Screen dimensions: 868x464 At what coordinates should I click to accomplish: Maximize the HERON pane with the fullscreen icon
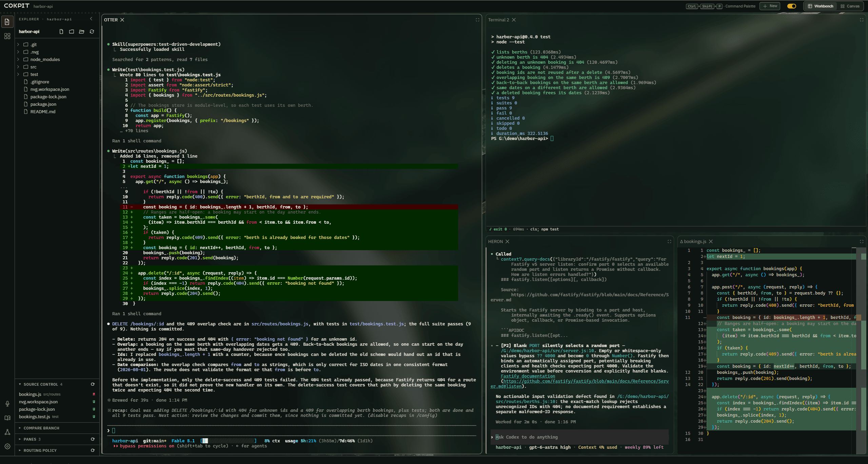[669, 241]
